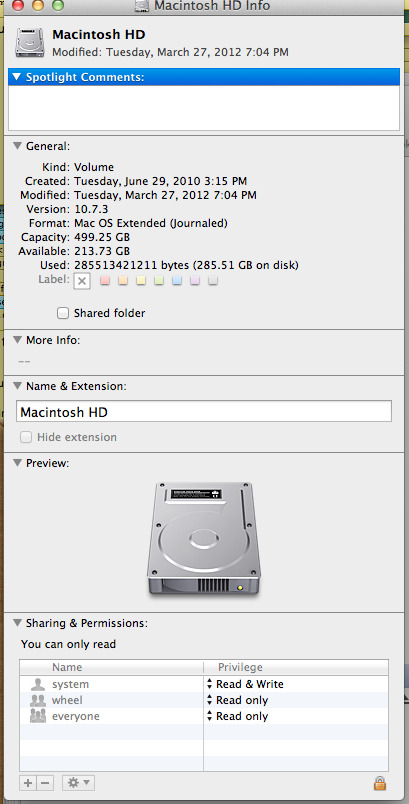Click the Mac OS Extended (Journaled) format text
The image size is (409, 804).
click(151, 224)
